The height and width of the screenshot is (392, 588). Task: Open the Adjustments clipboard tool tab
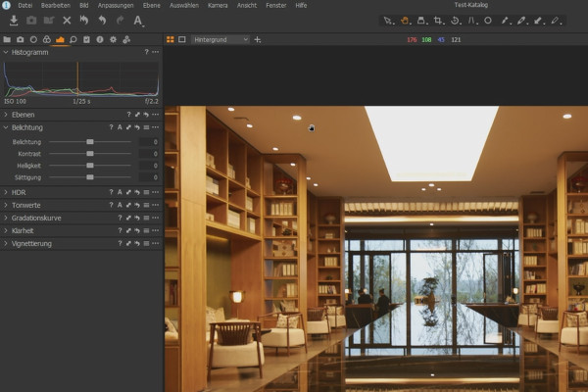click(x=86, y=39)
